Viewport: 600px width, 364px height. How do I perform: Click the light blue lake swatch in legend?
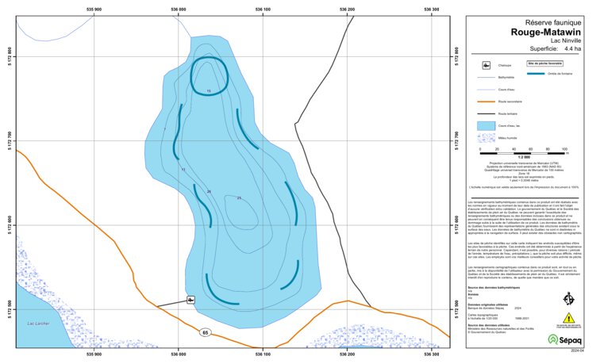coord(486,126)
